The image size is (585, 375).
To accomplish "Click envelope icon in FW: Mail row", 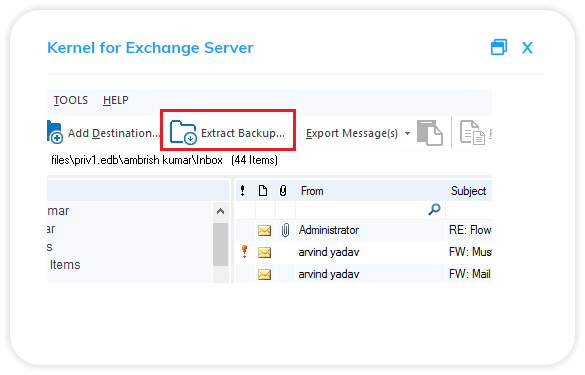I will 265,275.
